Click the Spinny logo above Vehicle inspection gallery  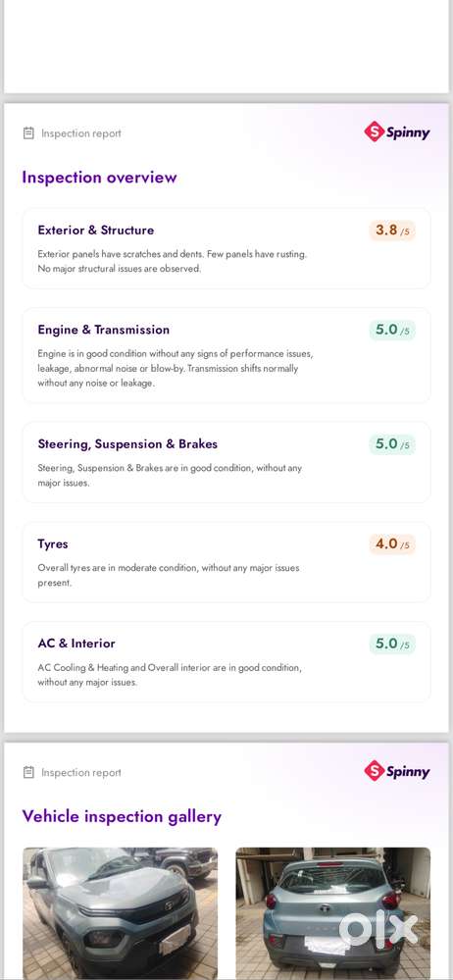(397, 771)
